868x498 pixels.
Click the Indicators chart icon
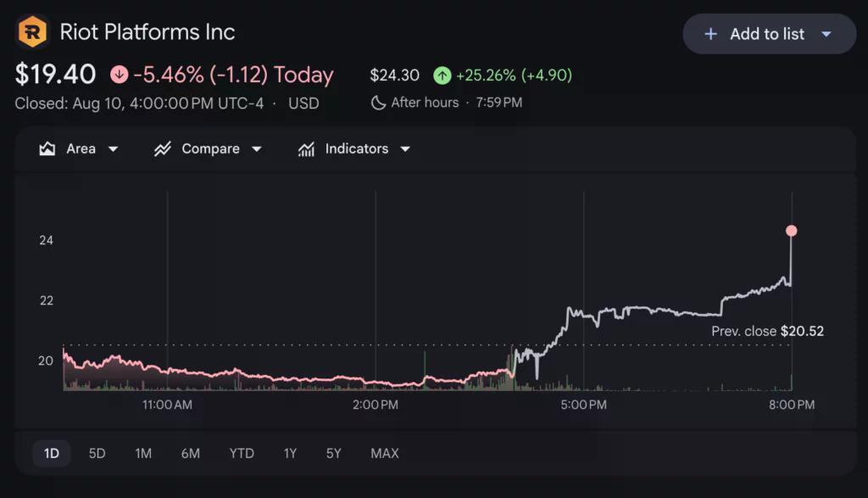(x=306, y=148)
